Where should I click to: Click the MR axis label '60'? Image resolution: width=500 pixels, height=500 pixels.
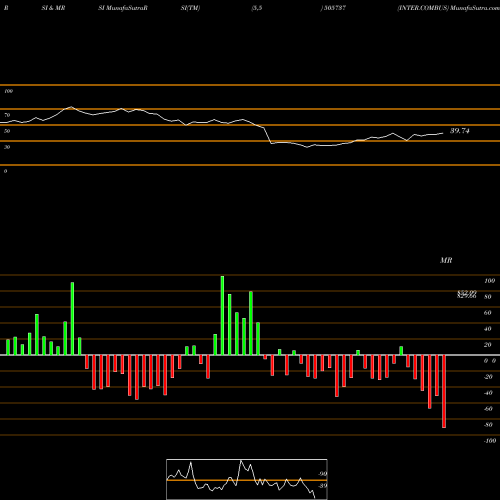[x=488, y=313]
